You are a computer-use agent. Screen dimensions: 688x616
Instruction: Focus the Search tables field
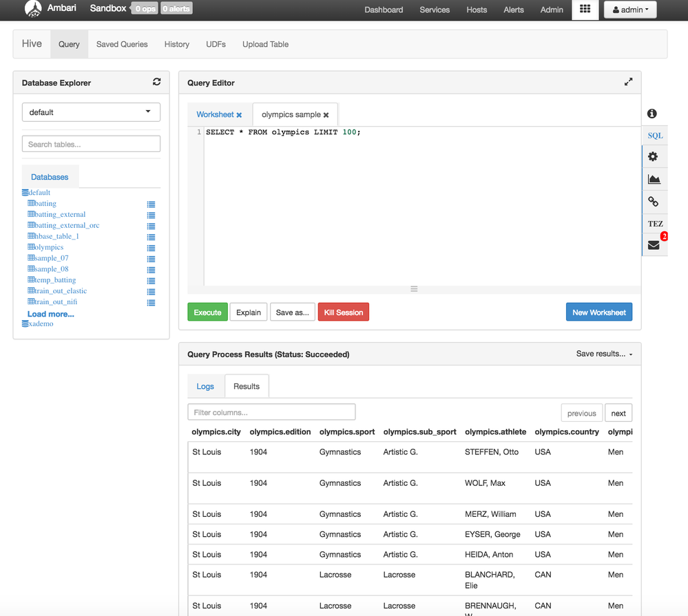click(x=91, y=145)
